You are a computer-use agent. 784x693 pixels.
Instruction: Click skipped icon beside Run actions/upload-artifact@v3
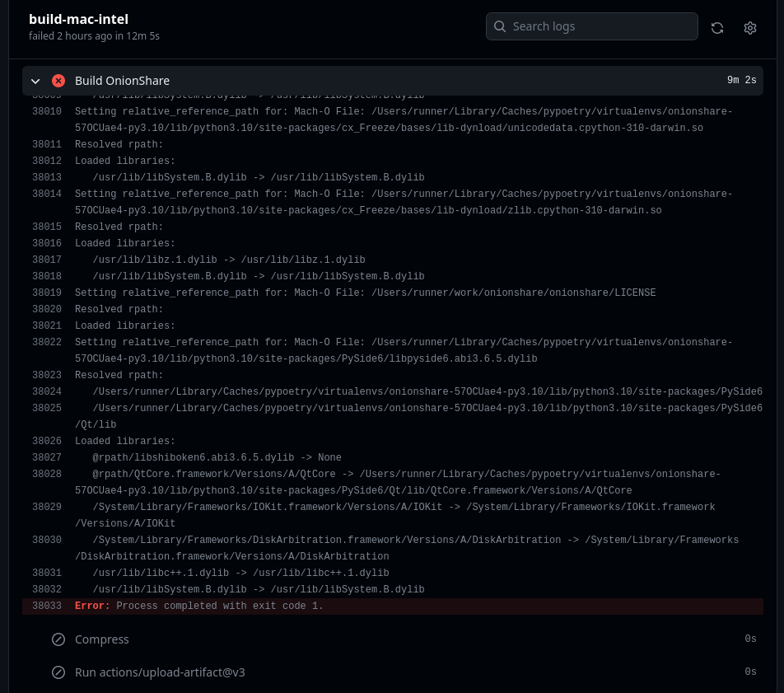point(58,672)
